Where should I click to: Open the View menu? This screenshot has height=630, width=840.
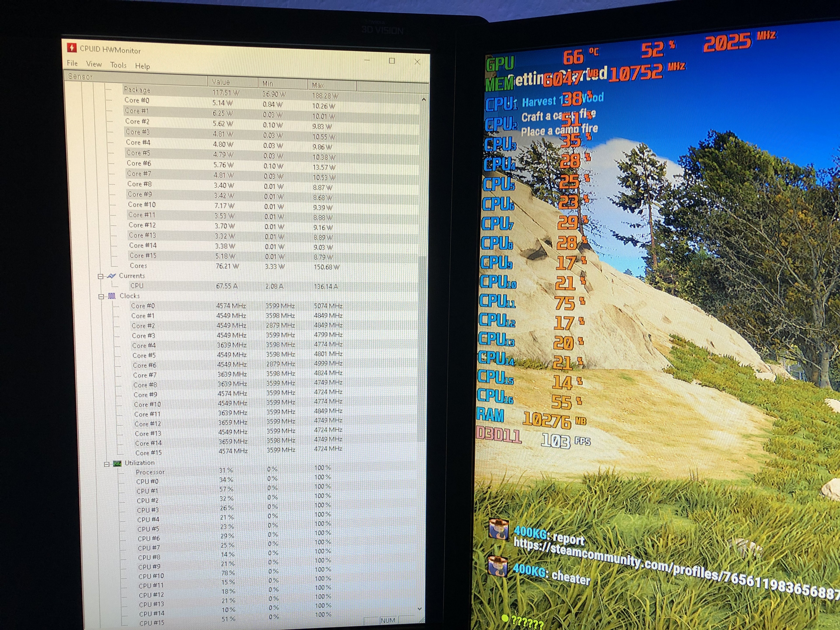coord(94,64)
